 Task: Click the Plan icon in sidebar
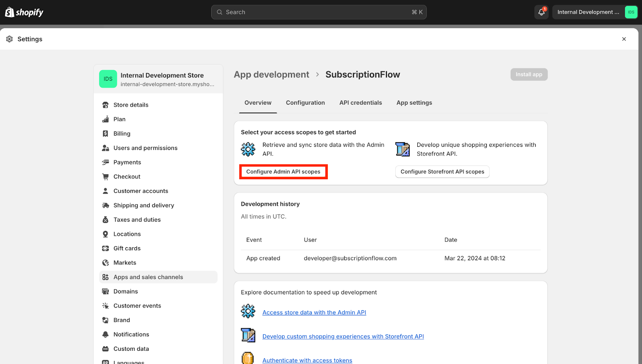point(106,119)
